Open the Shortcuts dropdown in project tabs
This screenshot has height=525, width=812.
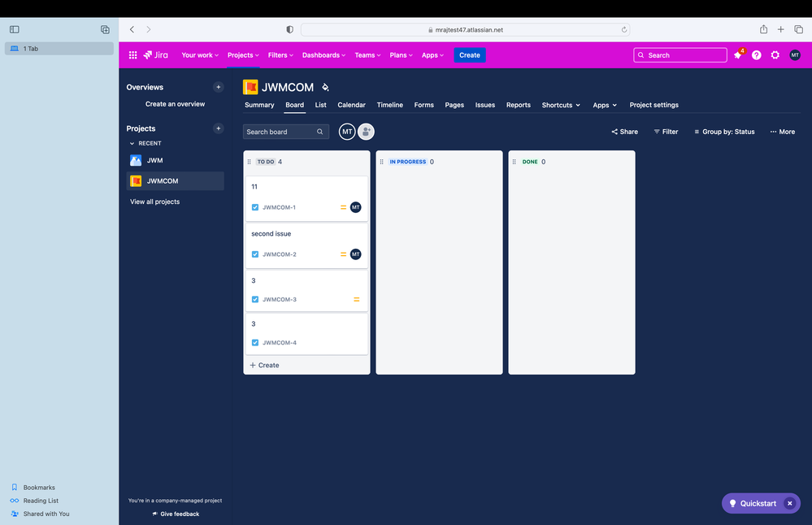click(561, 105)
